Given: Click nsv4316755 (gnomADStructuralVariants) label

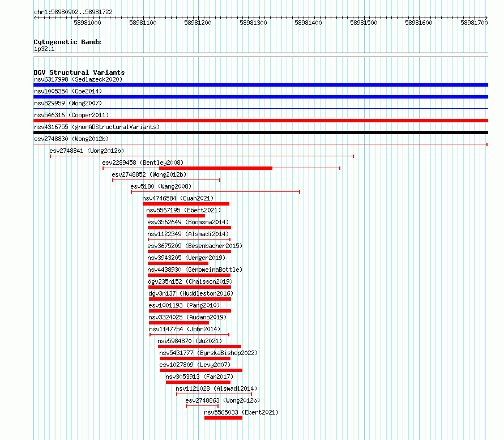Looking at the screenshot, I should coord(97,127).
